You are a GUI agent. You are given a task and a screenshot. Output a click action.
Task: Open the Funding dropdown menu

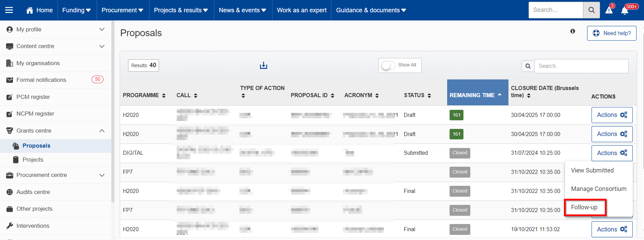click(77, 10)
